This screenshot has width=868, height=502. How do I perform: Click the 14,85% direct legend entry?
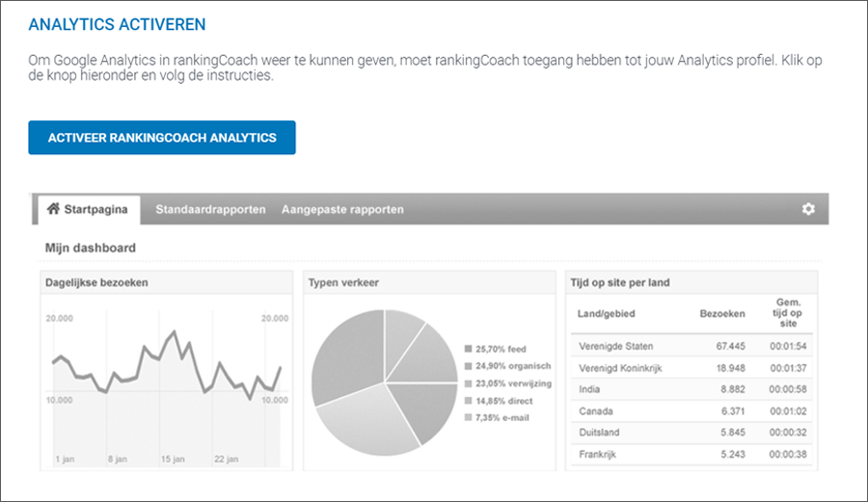[499, 401]
